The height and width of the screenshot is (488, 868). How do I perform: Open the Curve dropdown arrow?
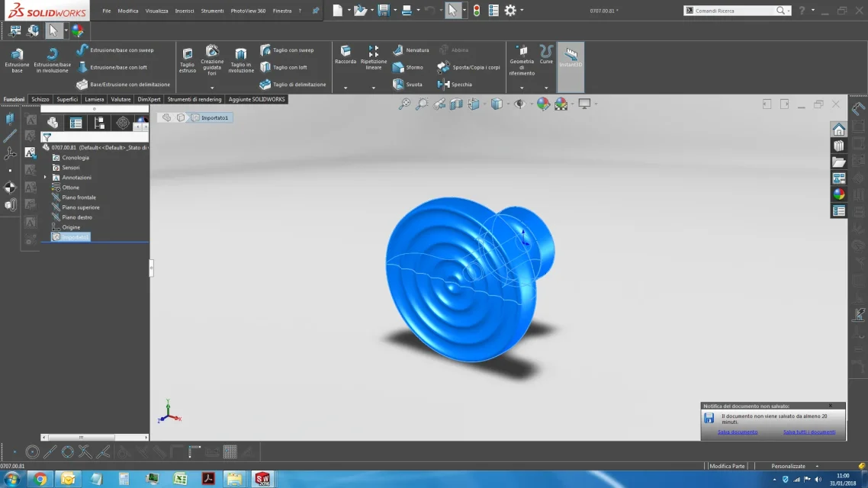[x=546, y=88]
